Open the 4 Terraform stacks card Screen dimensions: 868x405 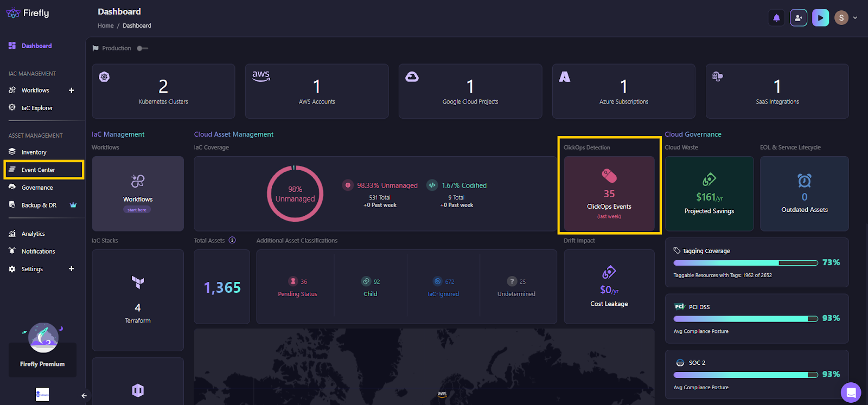tap(138, 300)
